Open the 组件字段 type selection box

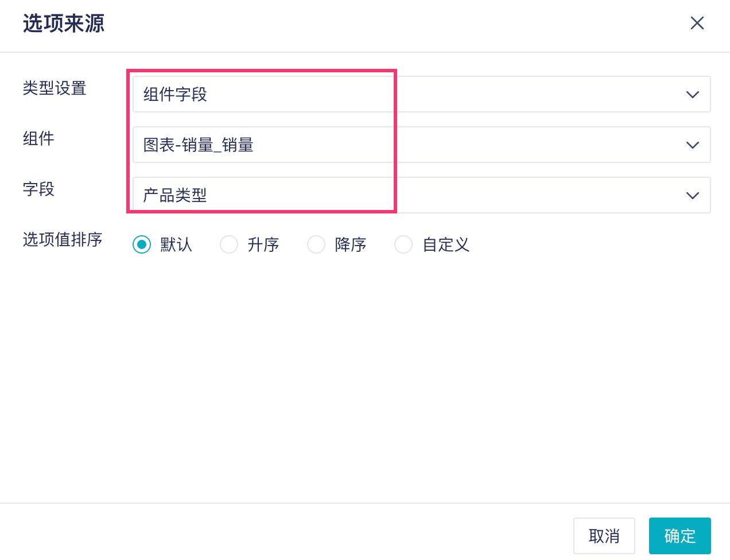pos(402,95)
